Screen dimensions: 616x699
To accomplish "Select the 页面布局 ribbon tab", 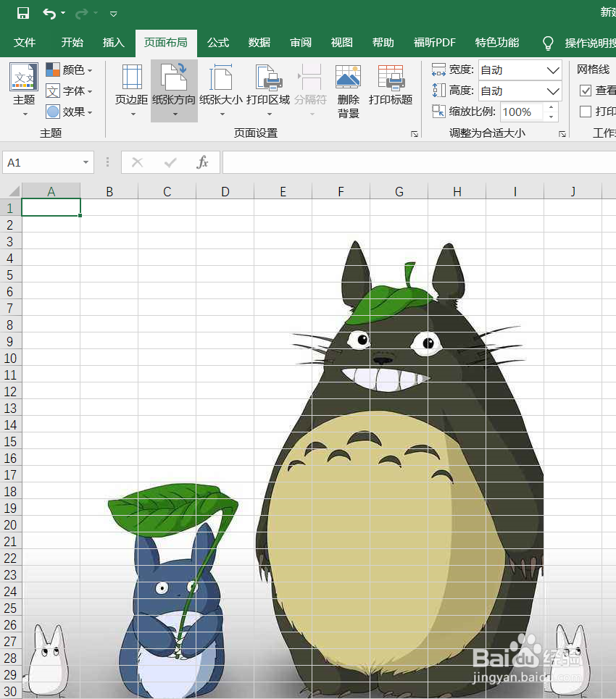I will [166, 42].
